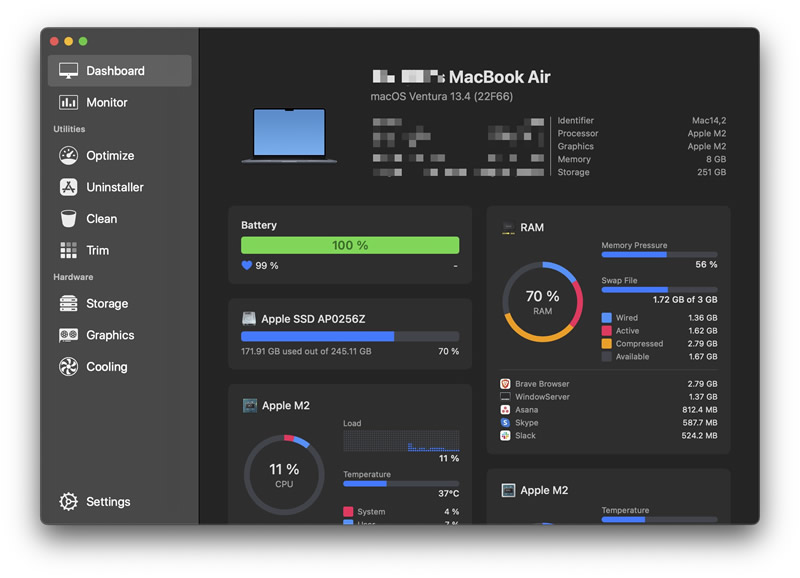Select the Cooling fan icon
Viewport: 800px width, 578px height.
coord(68,367)
